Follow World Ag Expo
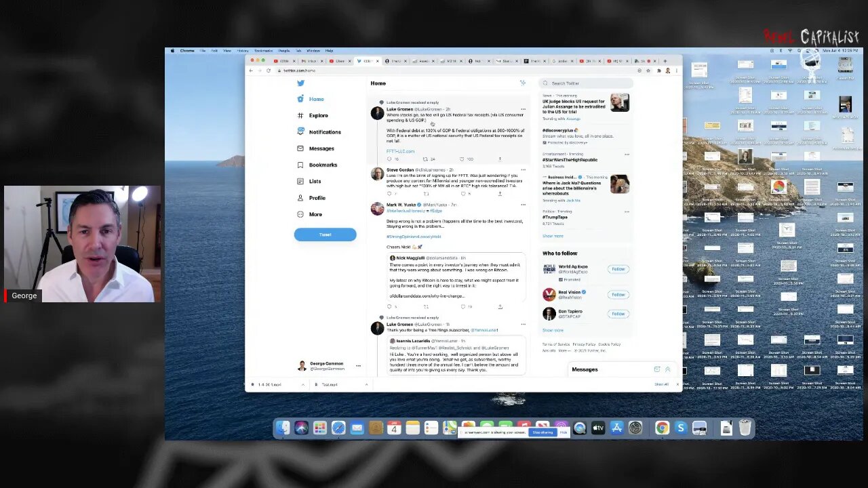This screenshot has height=488, width=868. pos(618,269)
